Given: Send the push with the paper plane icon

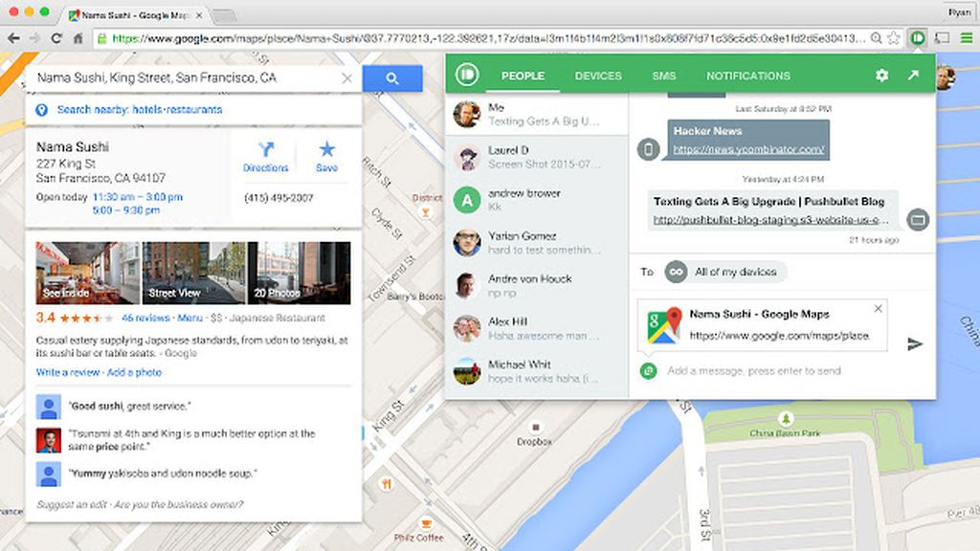Looking at the screenshot, I should 914,343.
